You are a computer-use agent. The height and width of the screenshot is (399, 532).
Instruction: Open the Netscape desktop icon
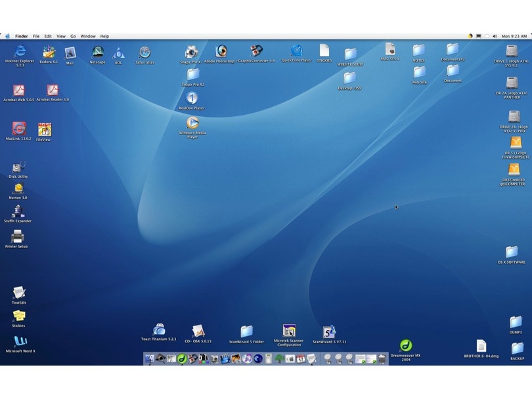click(x=98, y=52)
